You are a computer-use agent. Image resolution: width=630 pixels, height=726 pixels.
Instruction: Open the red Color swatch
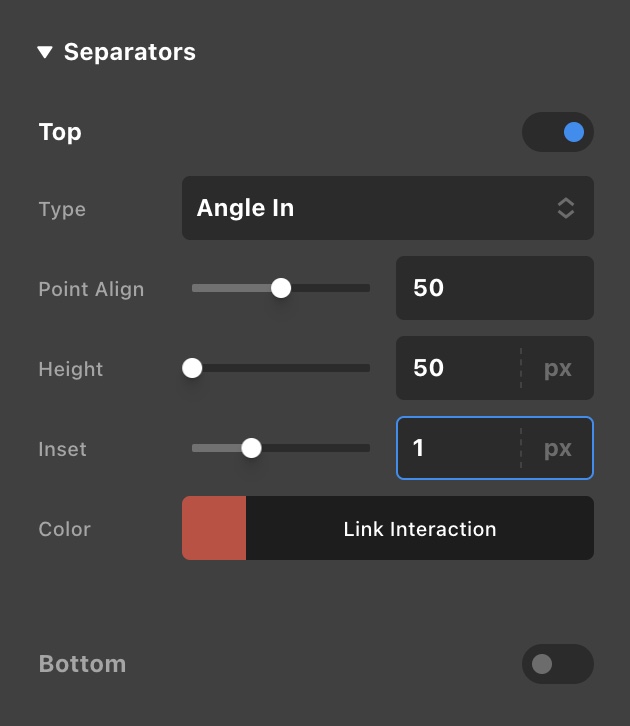(x=214, y=528)
